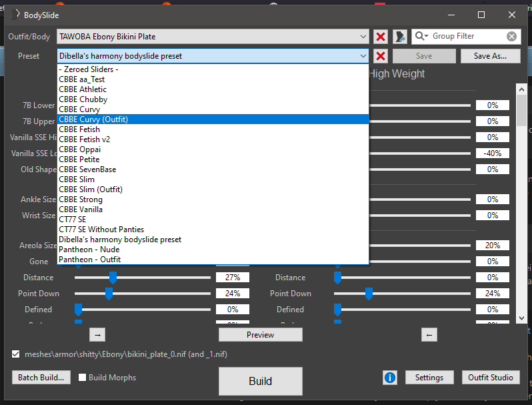Click the body-shape icon next to Group Filter
The width and height of the screenshot is (532, 405).
pos(400,37)
